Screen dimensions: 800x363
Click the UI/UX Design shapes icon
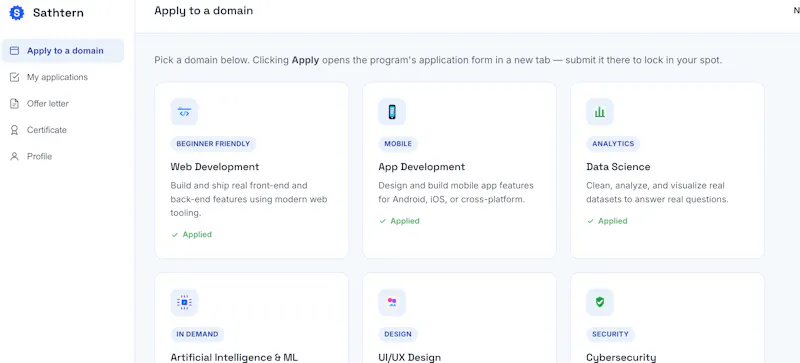coord(392,302)
